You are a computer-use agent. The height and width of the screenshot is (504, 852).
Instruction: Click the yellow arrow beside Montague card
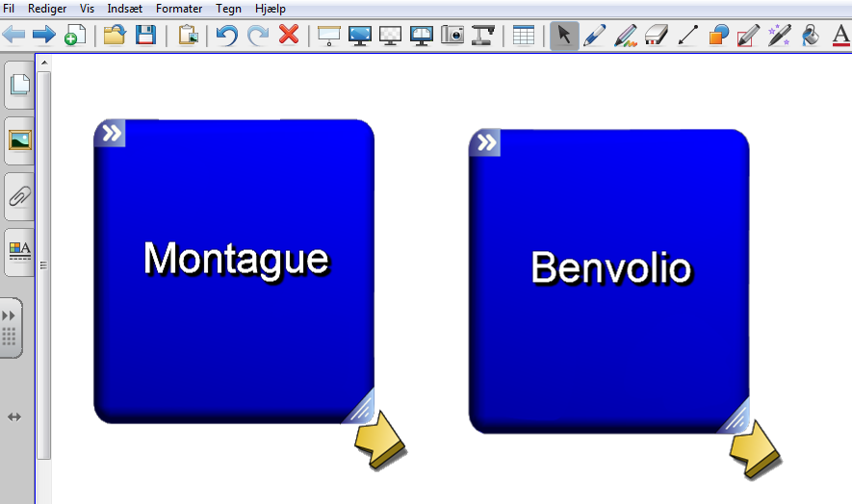(x=380, y=440)
